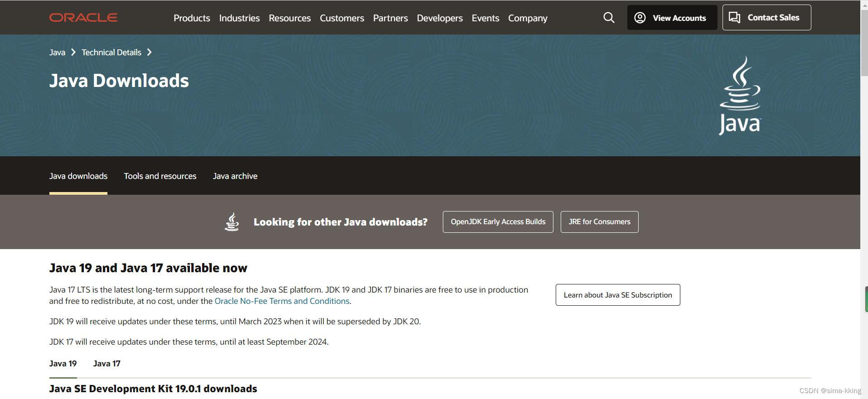Click the View Accounts button
Screen dimensions: 868x399
pyautogui.click(x=672, y=18)
